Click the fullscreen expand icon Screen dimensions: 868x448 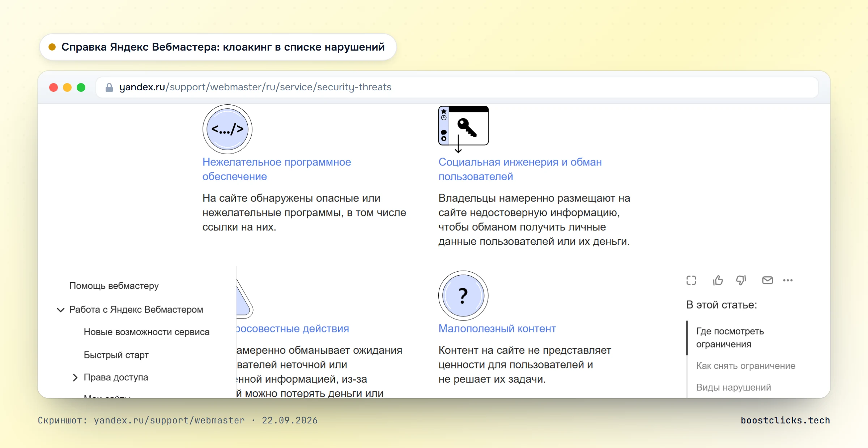coord(691,280)
